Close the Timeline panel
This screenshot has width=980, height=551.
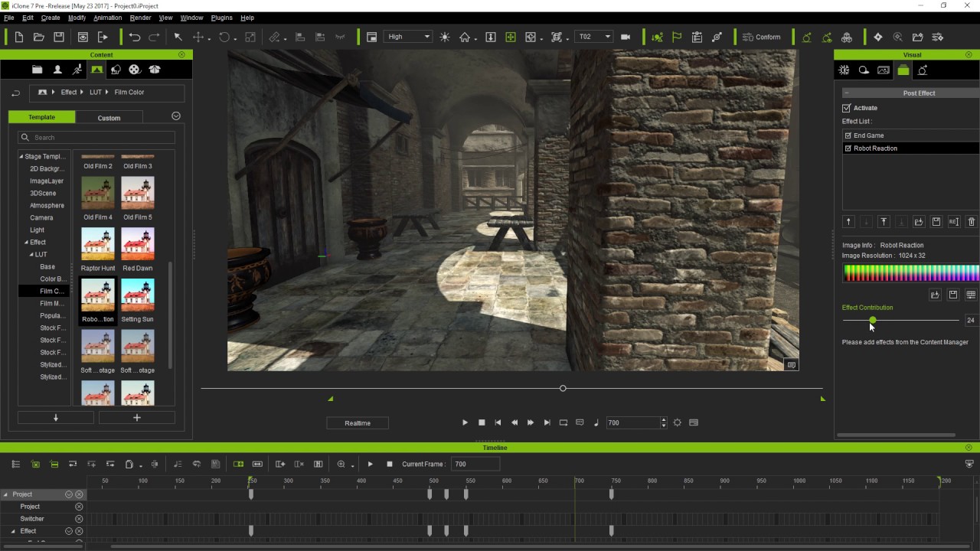pyautogui.click(x=969, y=448)
